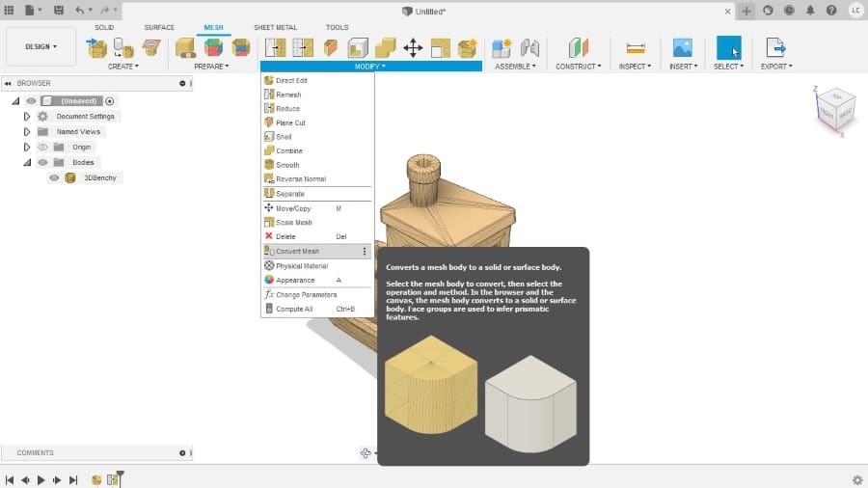Click the New Component assemble icon
Image resolution: width=868 pixels, height=488 pixels.
(x=502, y=47)
